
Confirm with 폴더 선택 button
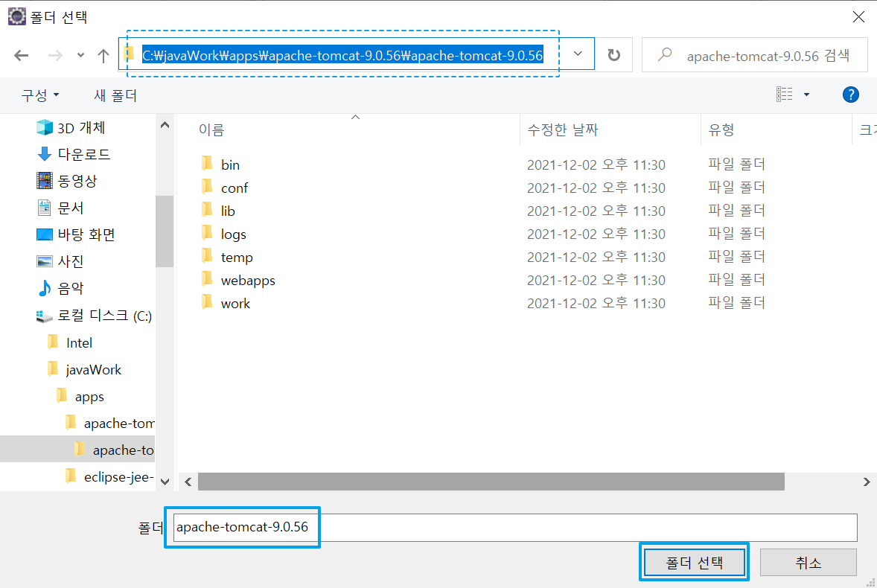click(x=694, y=562)
